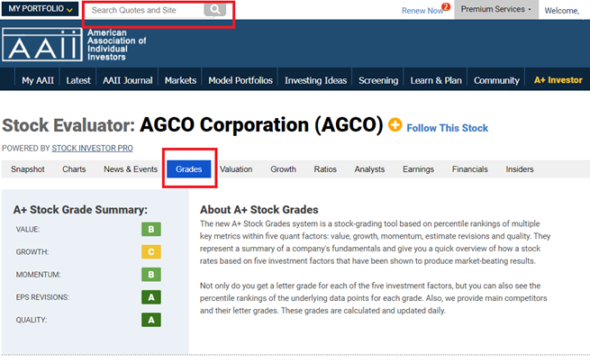Switch to the Insiders tab

tap(519, 169)
